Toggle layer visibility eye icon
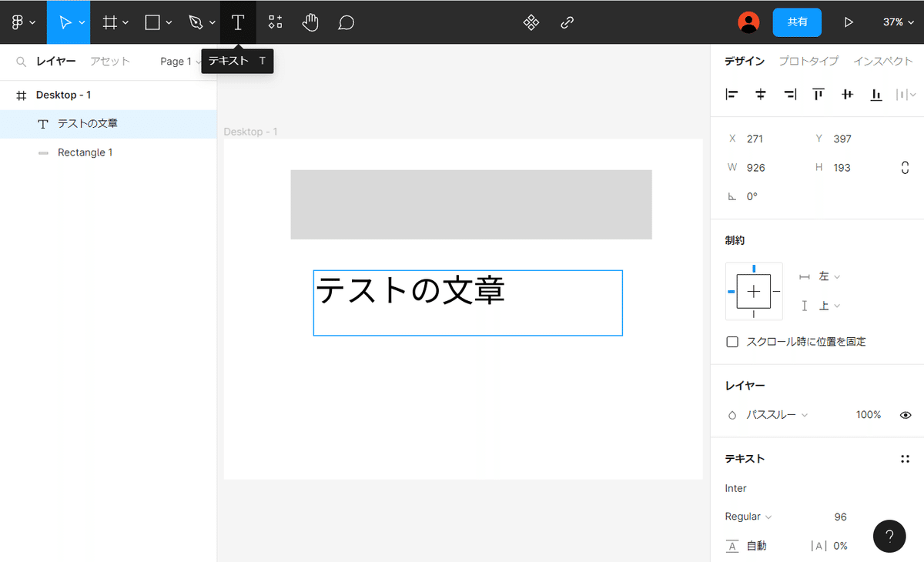 [906, 415]
